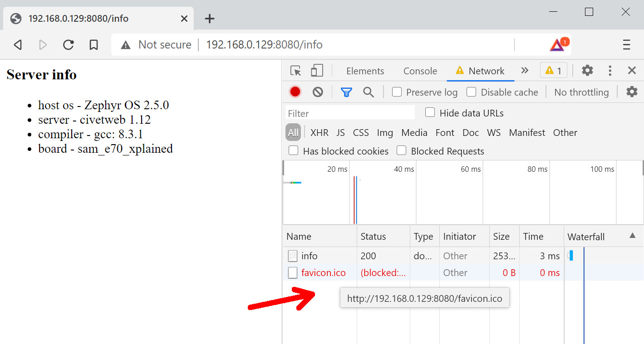Reload the info page

pyautogui.click(x=68, y=44)
